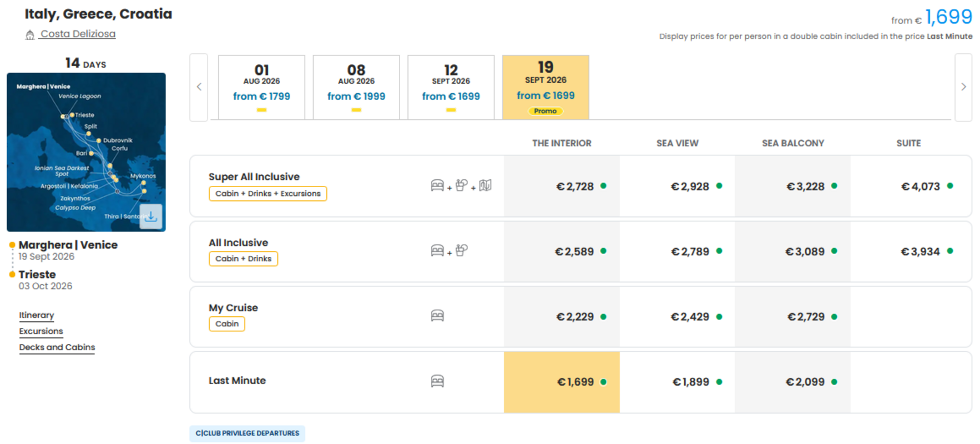Click the All Inclusive fare title
The height and width of the screenshot is (444, 980).
[x=238, y=243]
